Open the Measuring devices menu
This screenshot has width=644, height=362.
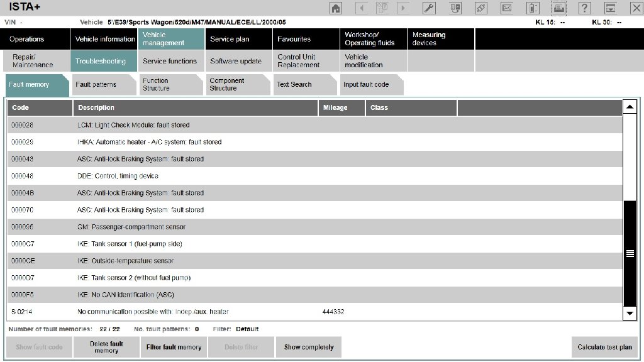point(441,39)
